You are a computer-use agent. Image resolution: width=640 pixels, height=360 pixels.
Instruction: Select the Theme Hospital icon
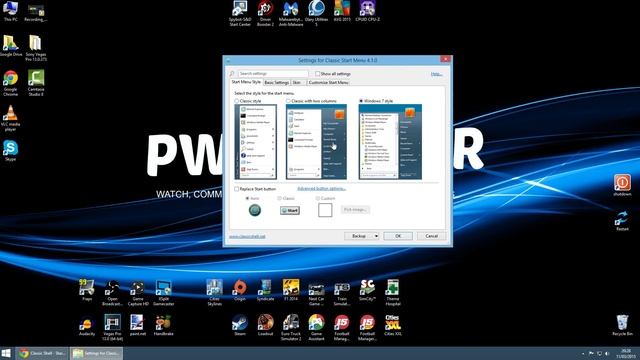tap(393, 293)
